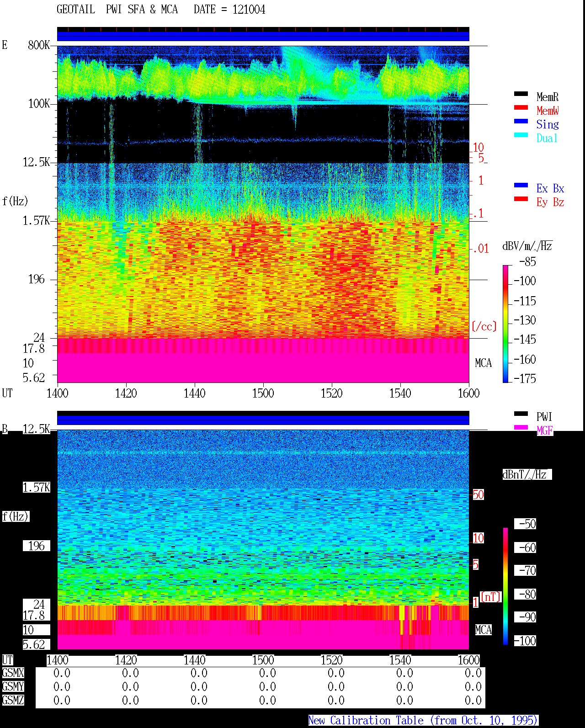Click the red MemW legend swatch
Image resolution: width=585 pixels, height=728 pixels.
[x=521, y=107]
